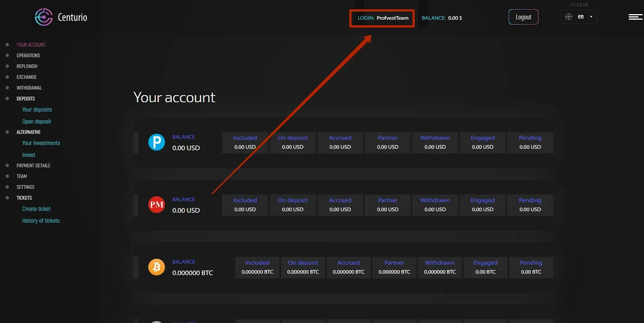The width and height of the screenshot is (644, 323).
Task: Open the hamburger menu icon
Action: click(636, 17)
